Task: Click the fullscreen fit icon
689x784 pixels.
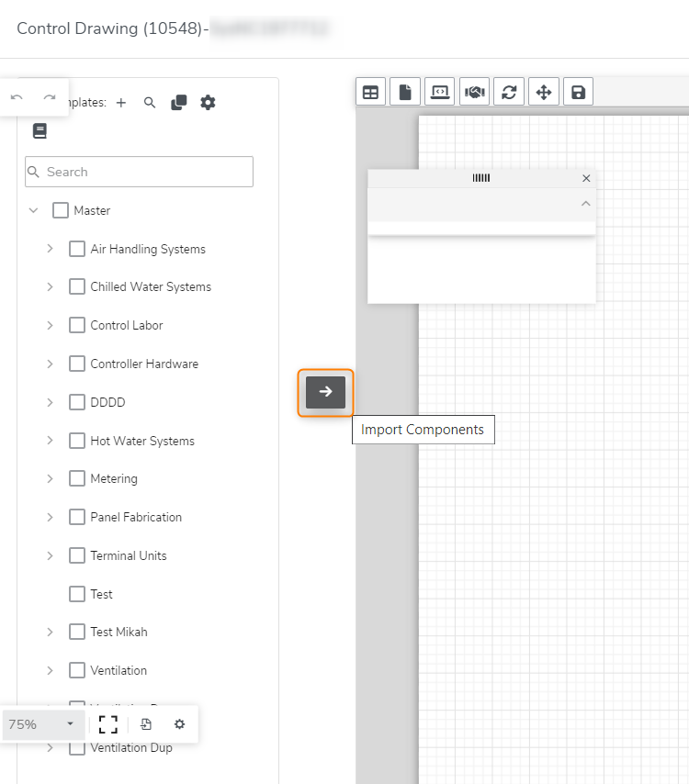Action: (108, 724)
